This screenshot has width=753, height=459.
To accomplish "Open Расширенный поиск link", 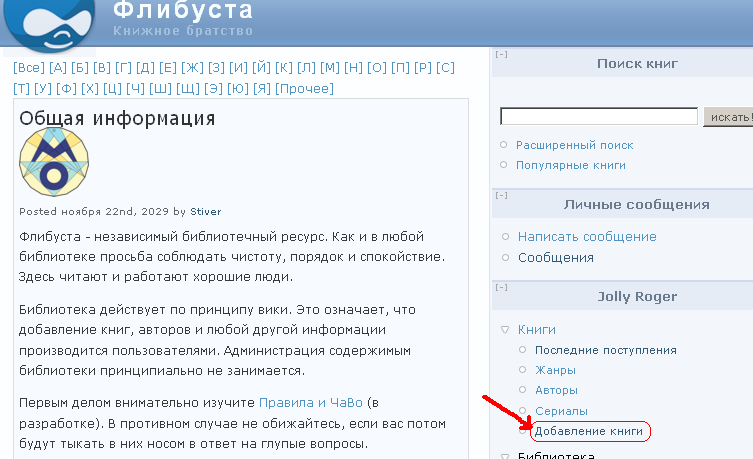I will tap(574, 145).
